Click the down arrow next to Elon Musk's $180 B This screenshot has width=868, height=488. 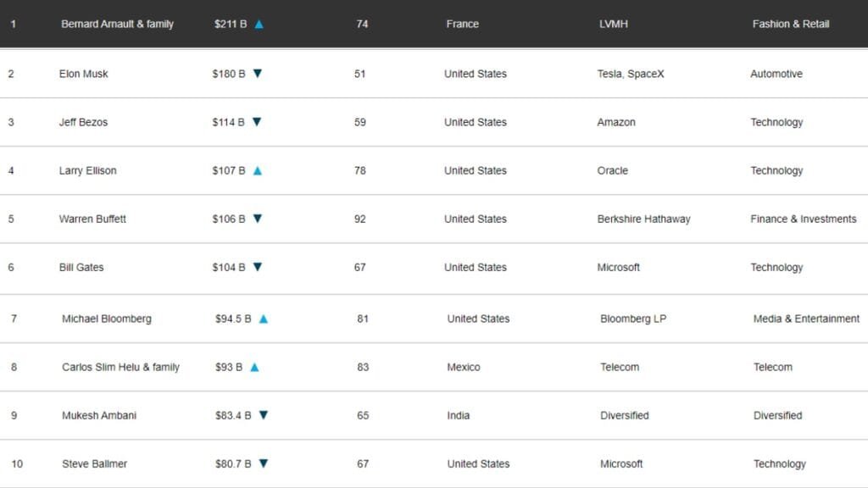(258, 74)
